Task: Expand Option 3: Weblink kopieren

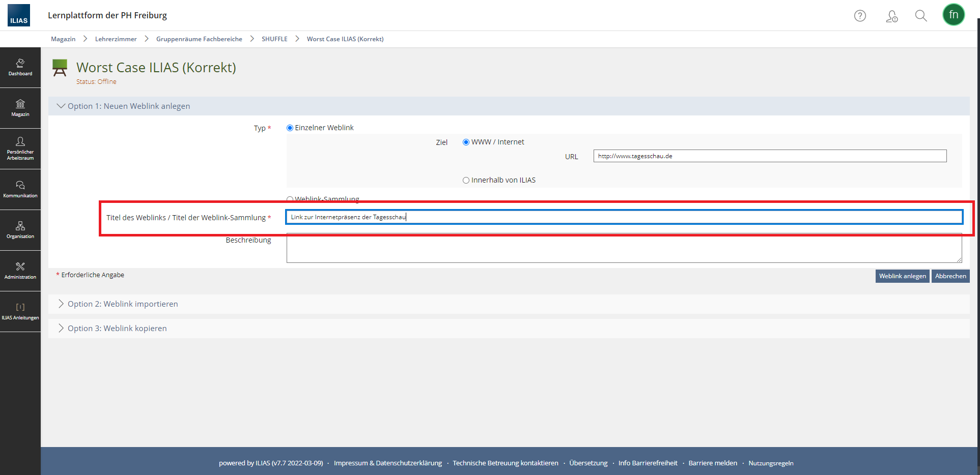Action: [x=117, y=329]
